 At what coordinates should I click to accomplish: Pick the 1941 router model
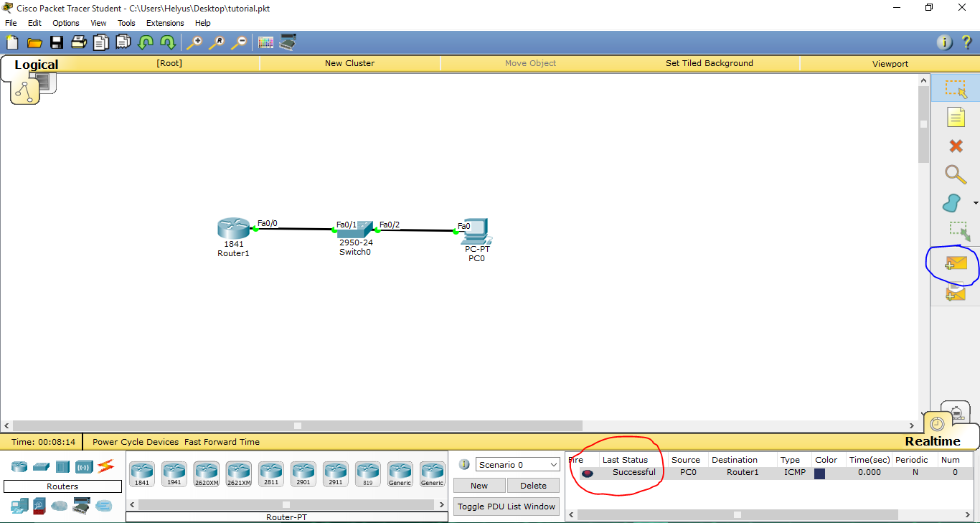pyautogui.click(x=174, y=474)
